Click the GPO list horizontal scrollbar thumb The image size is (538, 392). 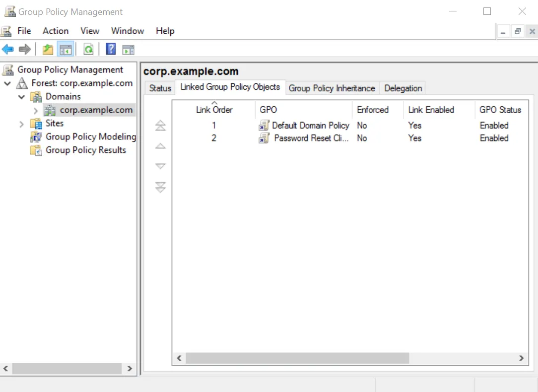coord(297,358)
